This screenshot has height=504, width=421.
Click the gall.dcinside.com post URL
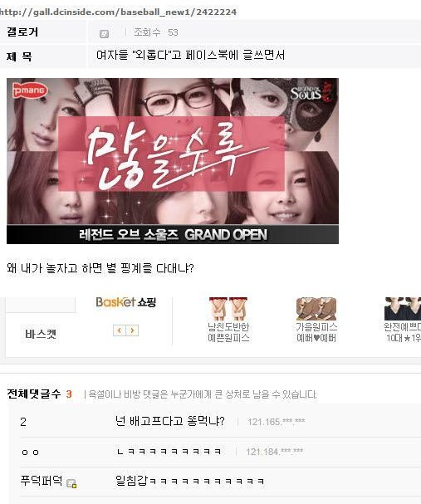pyautogui.click(x=118, y=12)
